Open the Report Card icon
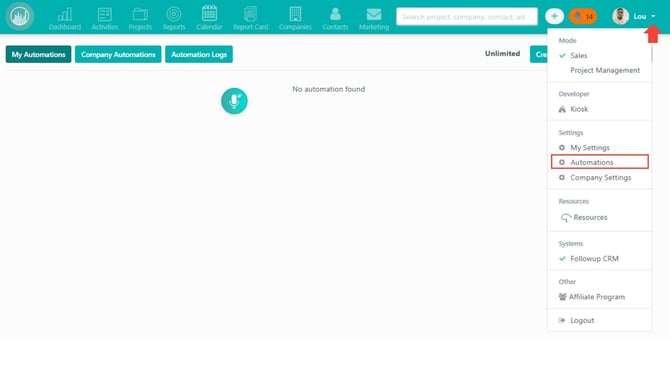 point(250,14)
